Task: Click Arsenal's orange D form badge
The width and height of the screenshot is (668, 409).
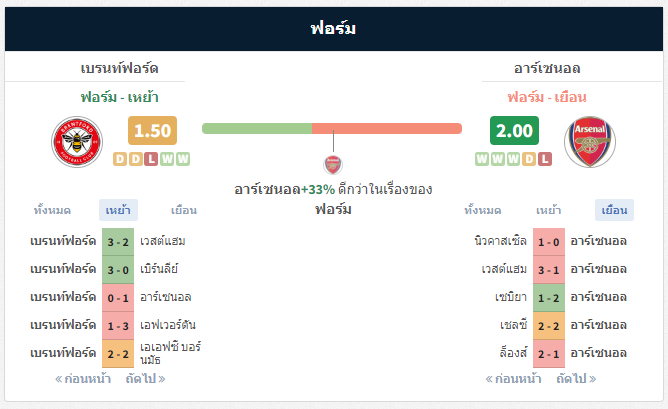Action: coord(529,159)
